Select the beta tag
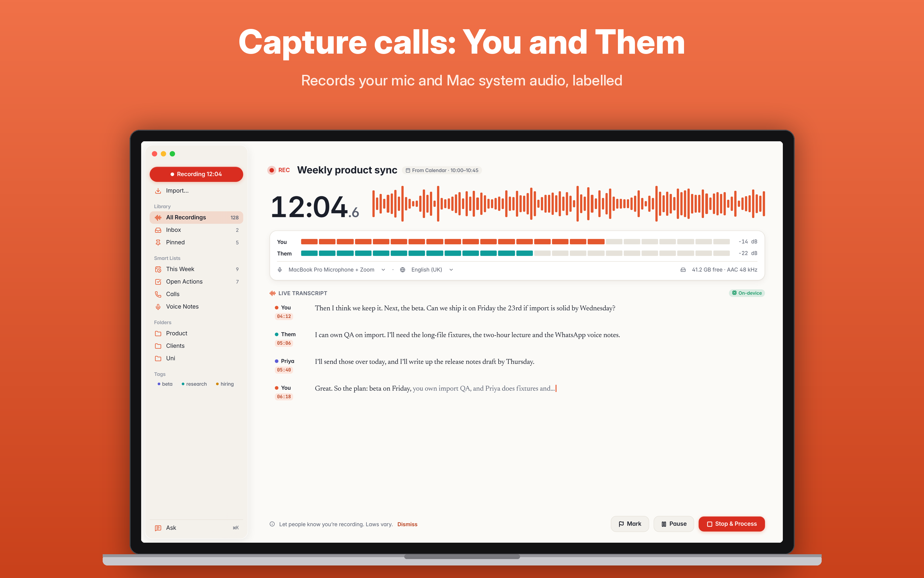924x578 pixels. (x=165, y=384)
